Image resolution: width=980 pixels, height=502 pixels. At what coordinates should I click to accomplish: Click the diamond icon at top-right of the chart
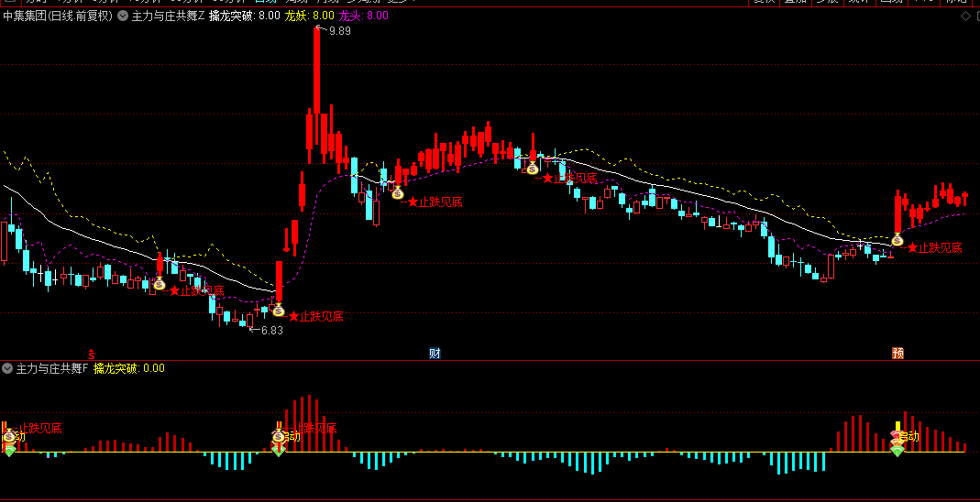(x=965, y=16)
